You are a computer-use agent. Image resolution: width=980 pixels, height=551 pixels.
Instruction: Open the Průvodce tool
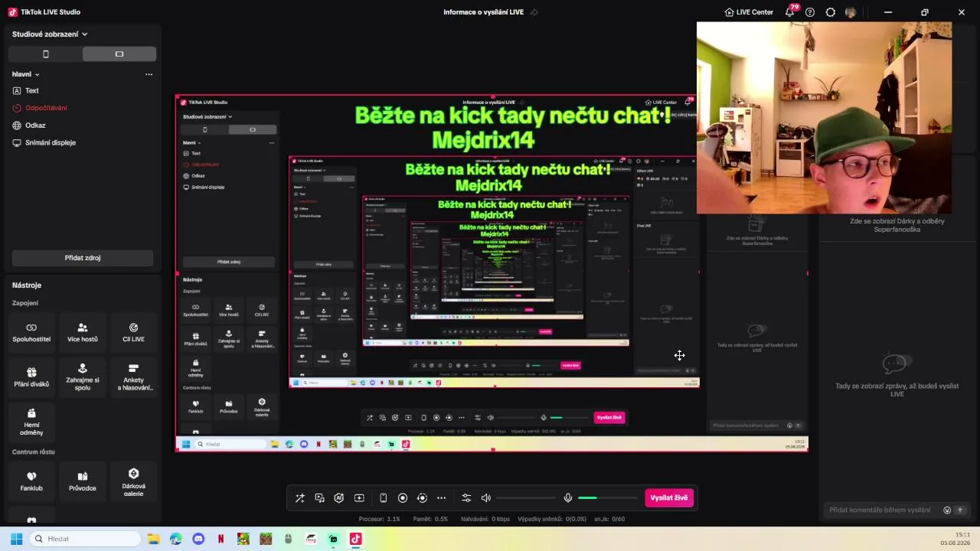click(x=83, y=481)
